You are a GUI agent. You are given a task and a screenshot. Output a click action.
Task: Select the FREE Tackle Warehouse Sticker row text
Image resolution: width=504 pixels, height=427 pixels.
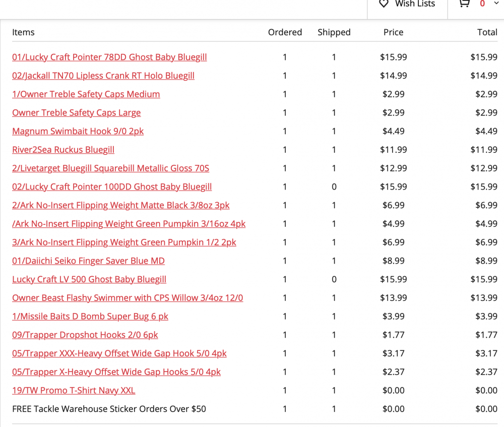tap(109, 409)
